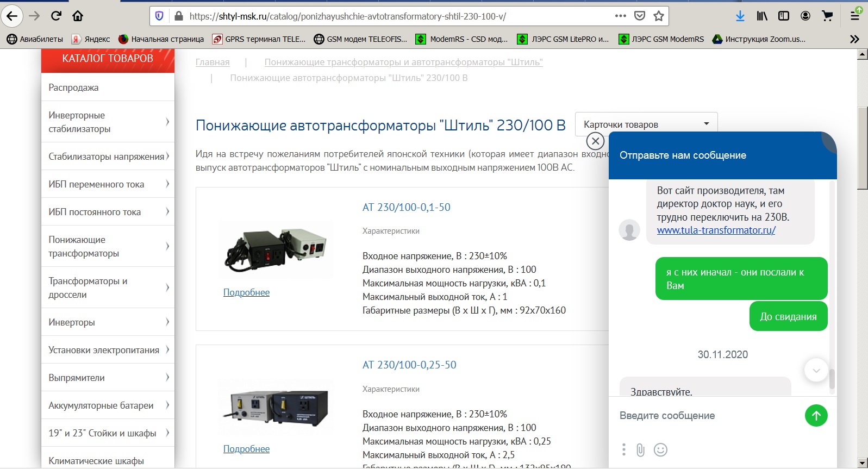This screenshot has height=469, width=868.
Task: Open GPRS терминал TELE... bookmark
Action: point(259,39)
